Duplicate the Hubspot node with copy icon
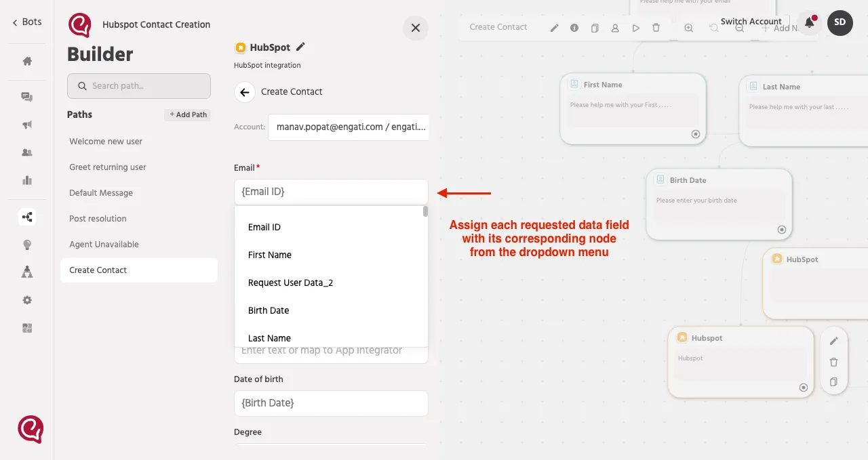 tap(834, 382)
